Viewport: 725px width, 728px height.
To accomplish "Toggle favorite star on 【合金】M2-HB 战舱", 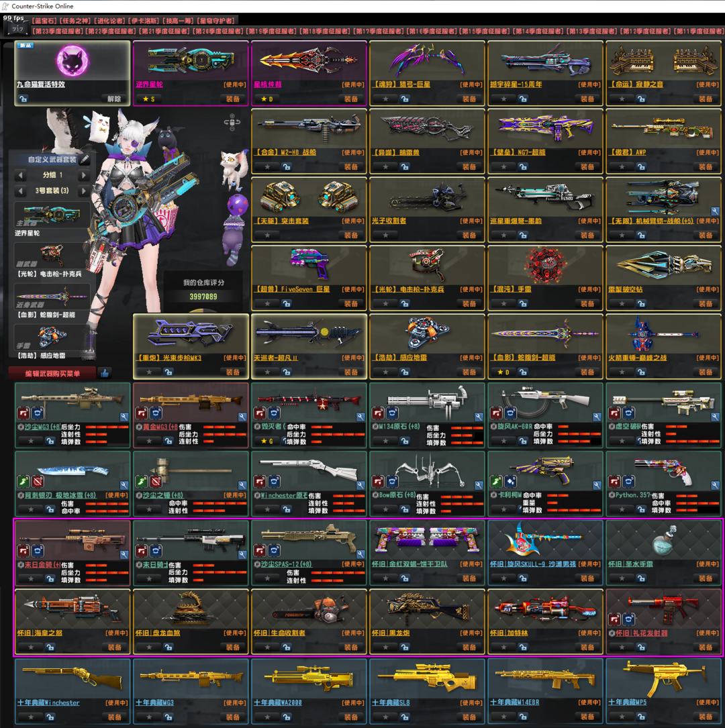I will click(267, 167).
